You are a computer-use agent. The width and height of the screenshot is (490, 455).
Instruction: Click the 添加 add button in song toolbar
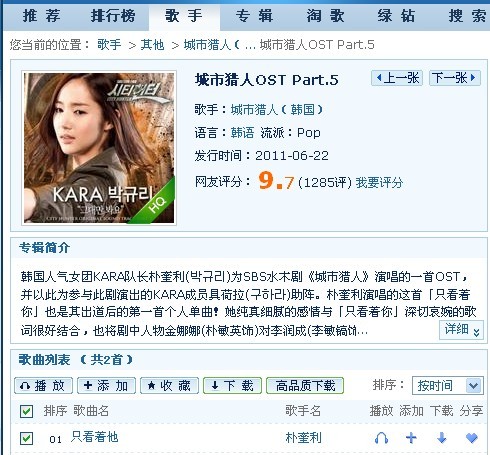pos(106,386)
